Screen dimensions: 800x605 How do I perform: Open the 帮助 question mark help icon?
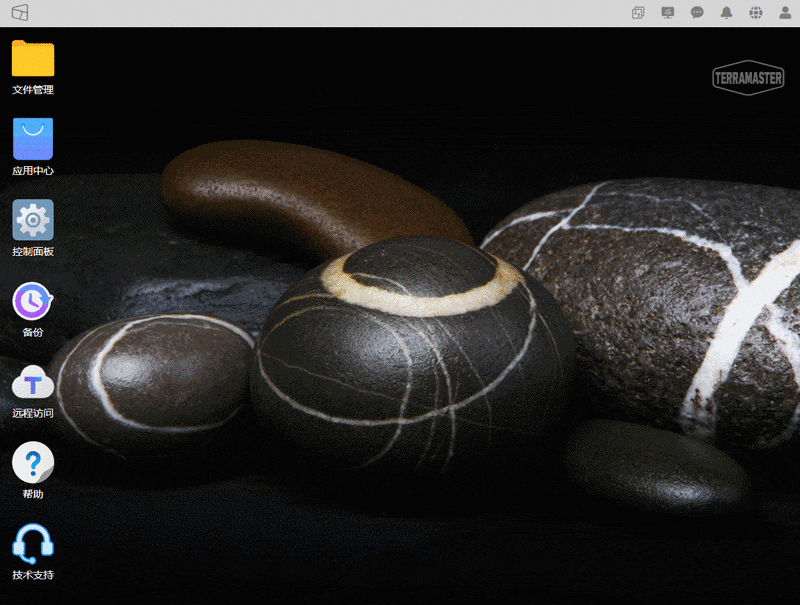click(x=33, y=463)
